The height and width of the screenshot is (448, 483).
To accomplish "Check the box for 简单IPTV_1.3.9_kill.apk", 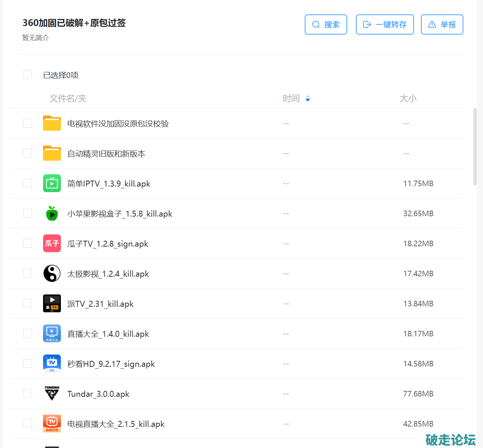I will pyautogui.click(x=27, y=183).
